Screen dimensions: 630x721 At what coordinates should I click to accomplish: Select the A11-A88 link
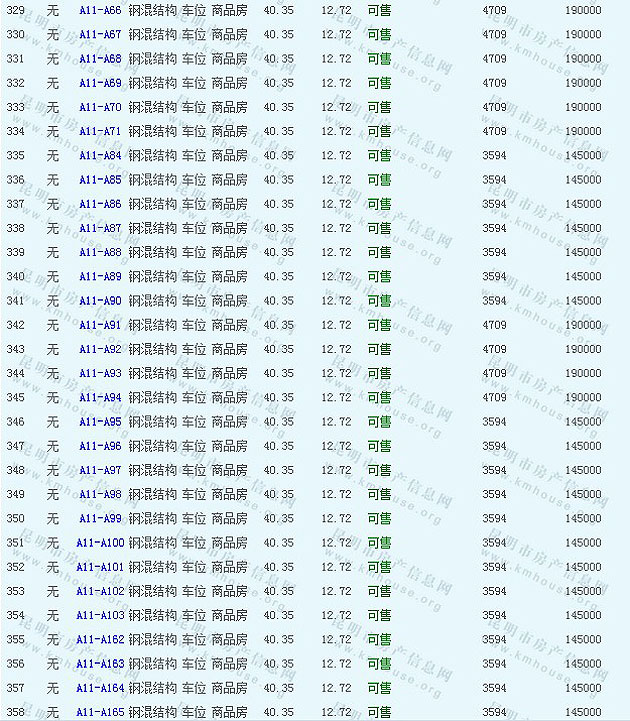coord(100,252)
